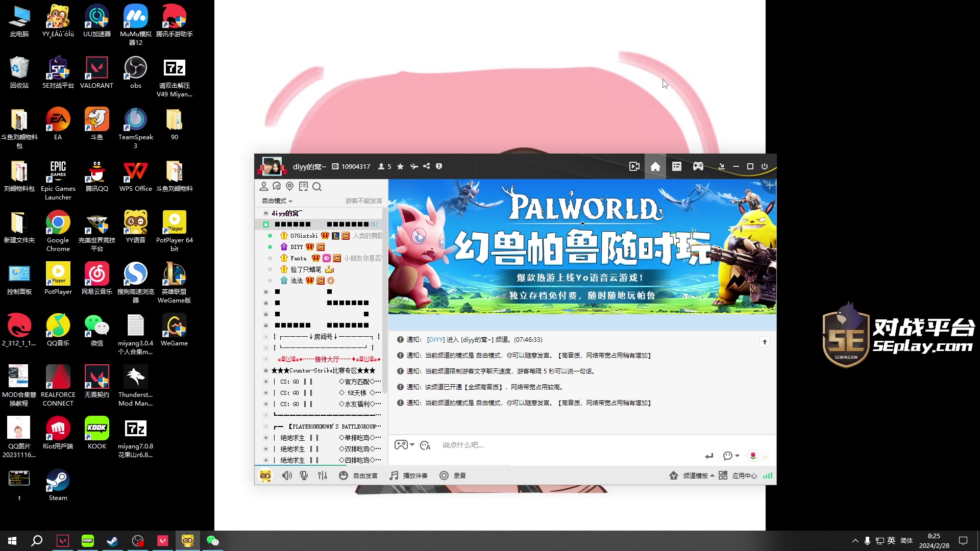Image resolution: width=980 pixels, height=551 pixels.
Task: Favorite the channel with the star icon
Action: point(400,166)
